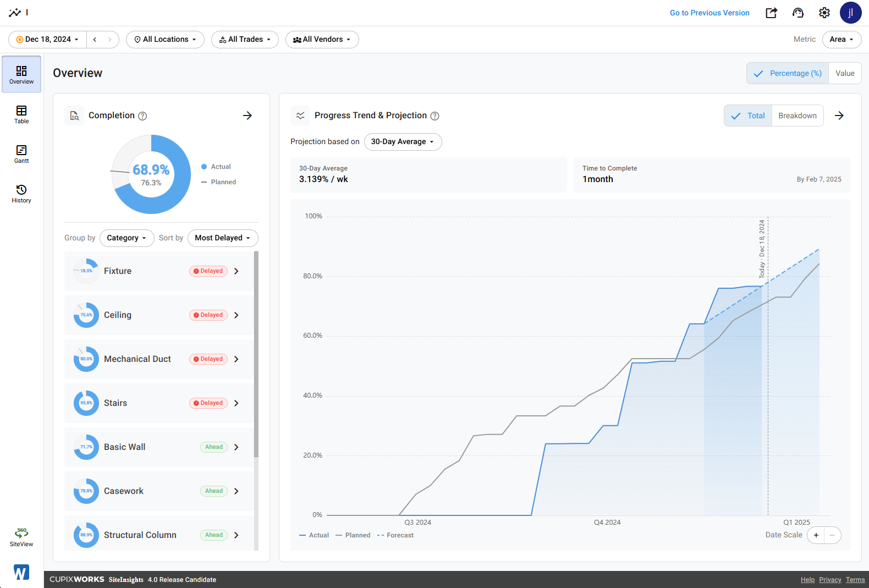869x588 pixels.
Task: Open Progress Trend details arrow
Action: [839, 116]
